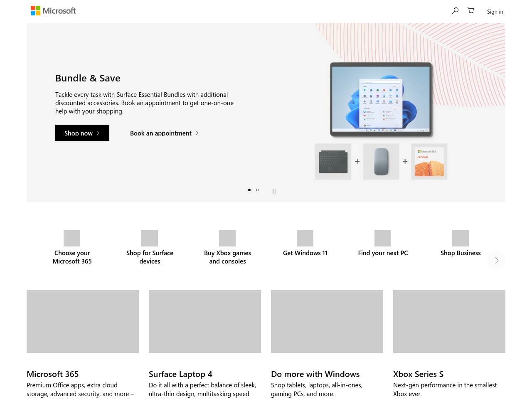
Task: Open the Find your next PC link
Action: (x=383, y=253)
